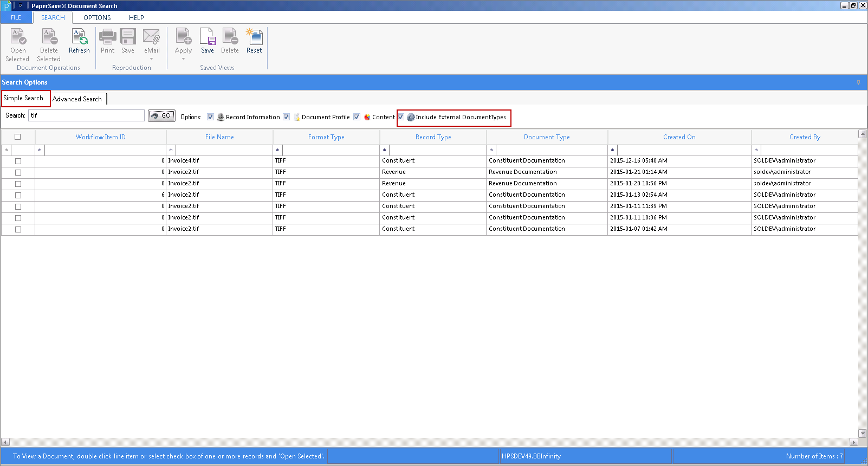Sort by Record Type column header
The width and height of the screenshot is (868, 466).
point(433,137)
